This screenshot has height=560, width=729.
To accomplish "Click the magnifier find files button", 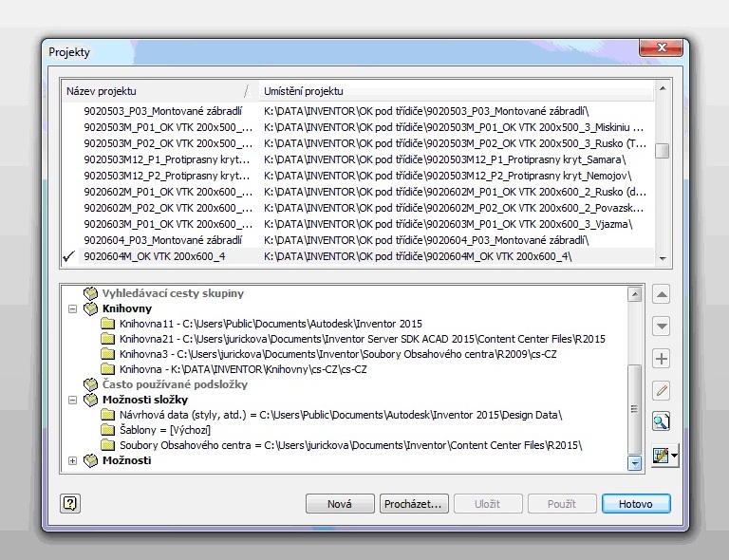I will pos(661,422).
